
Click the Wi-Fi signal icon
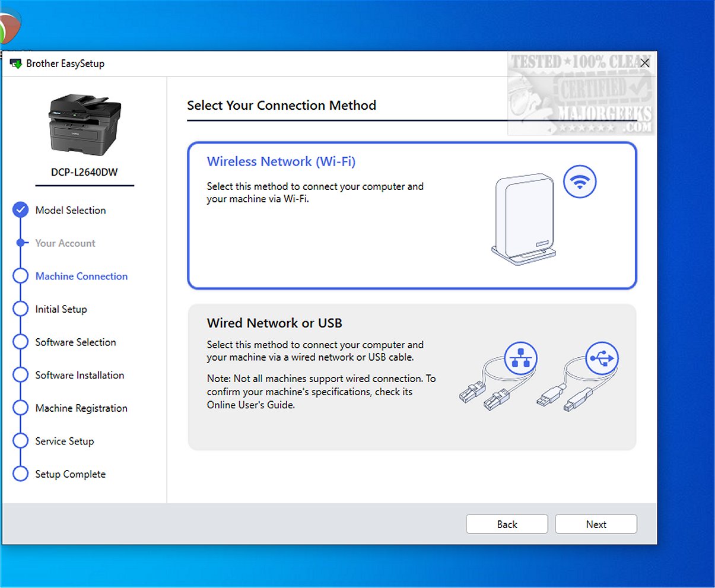tap(580, 181)
